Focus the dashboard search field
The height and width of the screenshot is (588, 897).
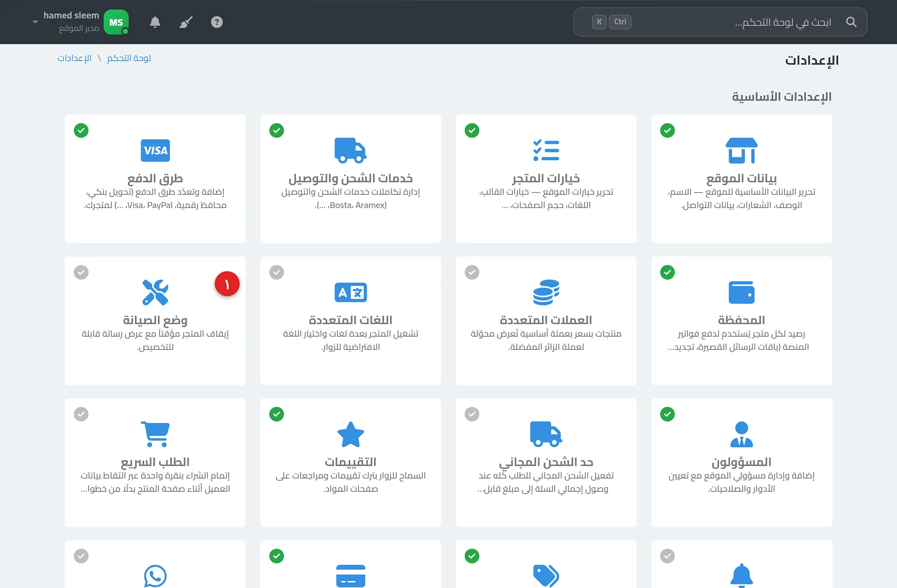point(720,22)
